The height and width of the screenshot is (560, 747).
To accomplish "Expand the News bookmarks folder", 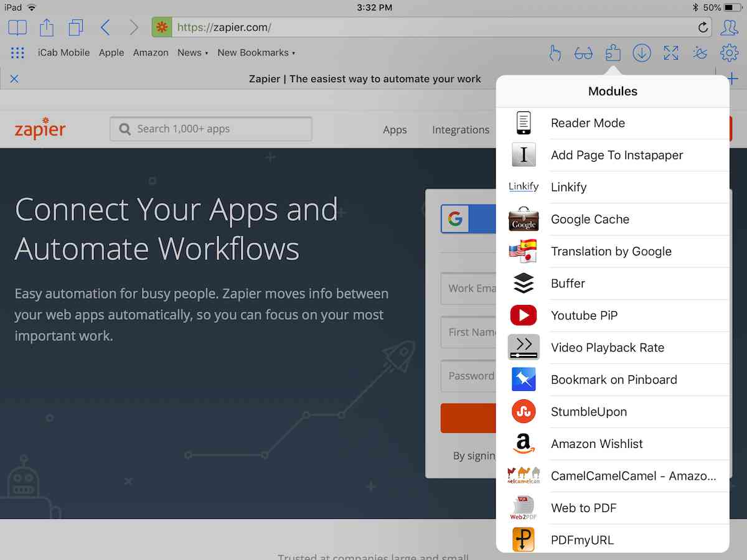I will [x=192, y=53].
